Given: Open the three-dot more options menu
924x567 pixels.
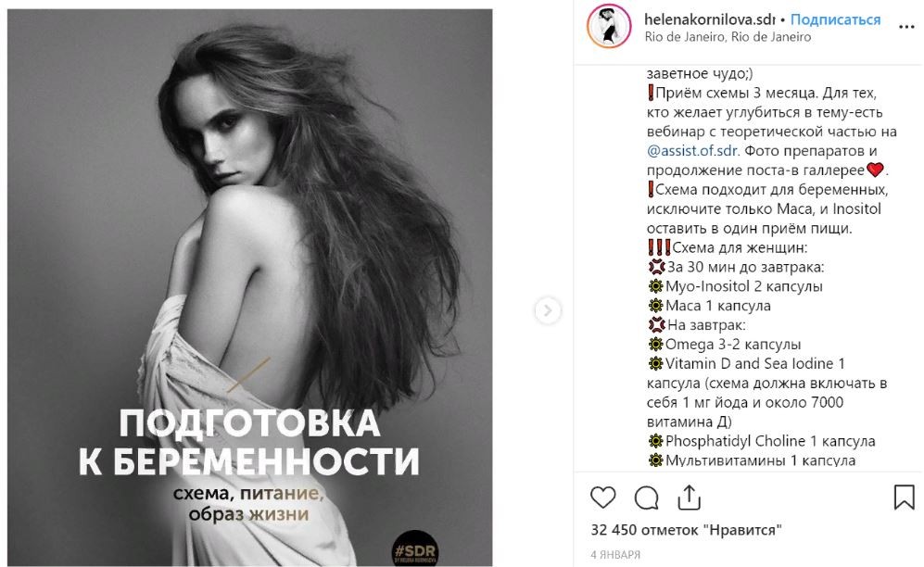Looking at the screenshot, I should (906, 27).
